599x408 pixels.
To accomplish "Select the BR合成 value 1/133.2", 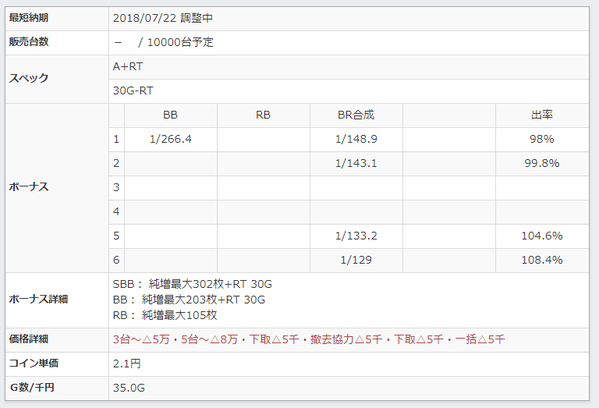I will click(x=356, y=236).
